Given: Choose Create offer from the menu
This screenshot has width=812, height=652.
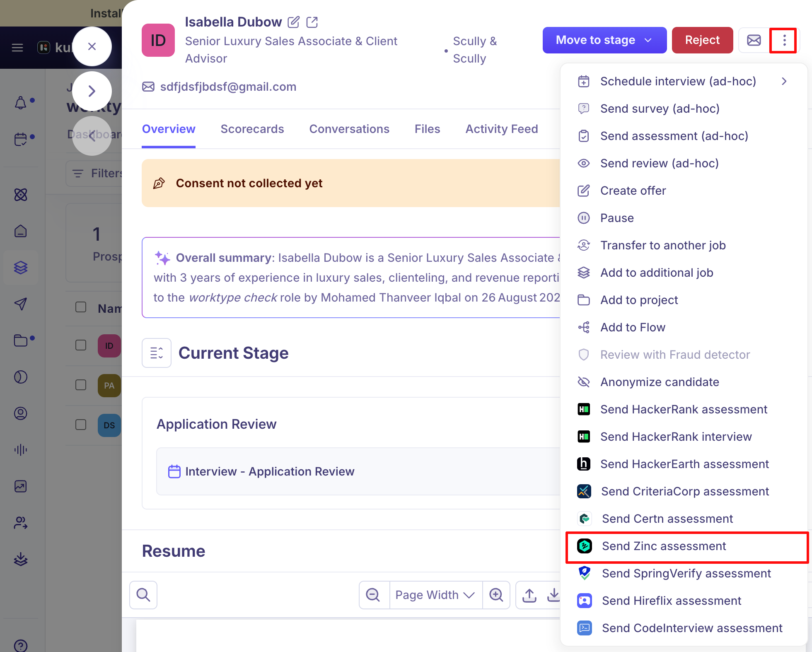Looking at the screenshot, I should [684, 191].
